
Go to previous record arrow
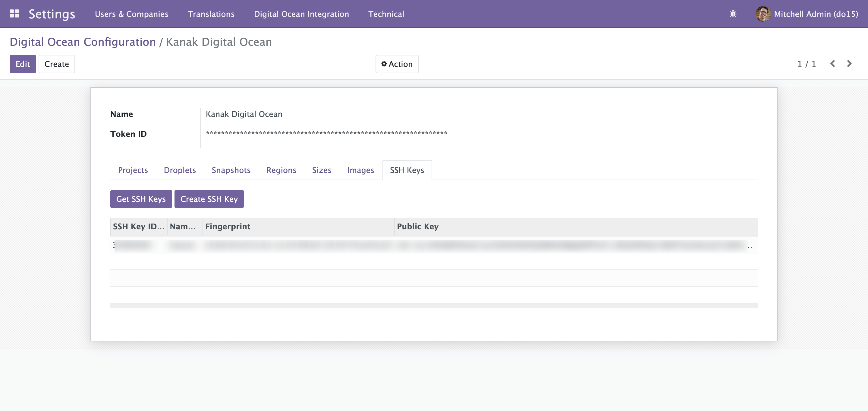pyautogui.click(x=833, y=64)
